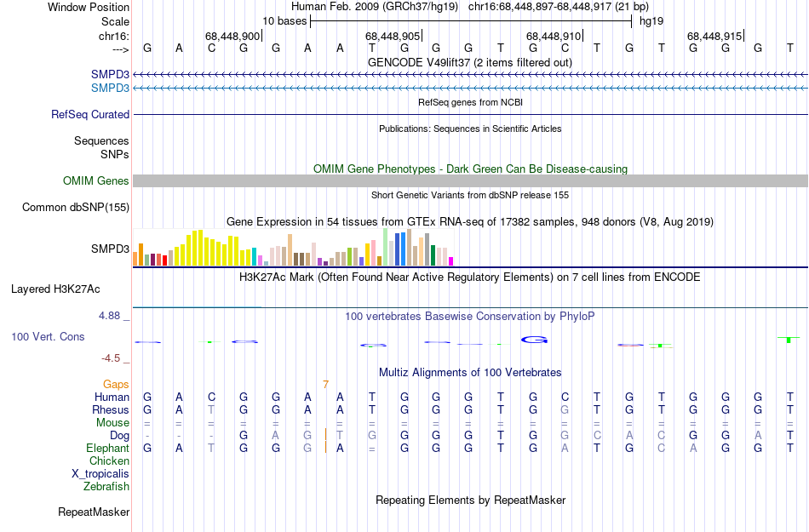
Task: Click the 68,448,900 ruler position
Action: coord(232,36)
